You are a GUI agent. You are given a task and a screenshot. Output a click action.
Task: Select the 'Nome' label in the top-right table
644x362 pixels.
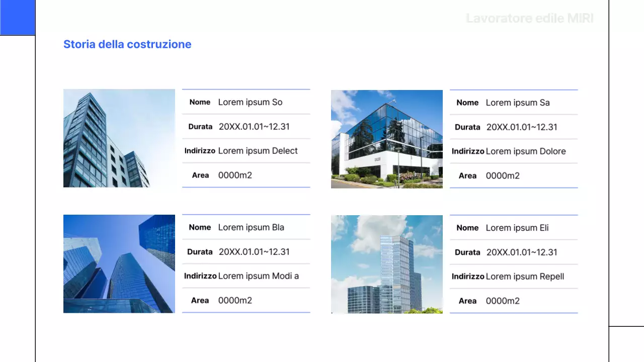coord(467,103)
